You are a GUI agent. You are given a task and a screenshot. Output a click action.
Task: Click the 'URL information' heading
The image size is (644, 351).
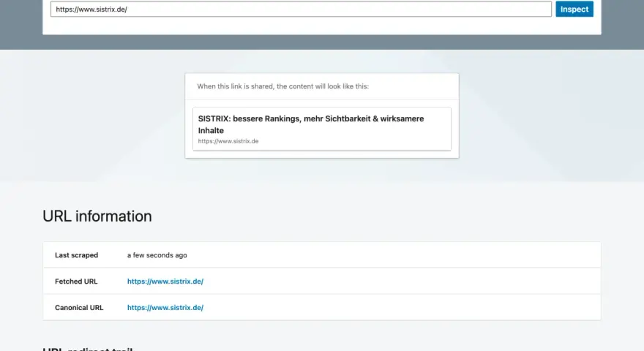pyautogui.click(x=97, y=216)
